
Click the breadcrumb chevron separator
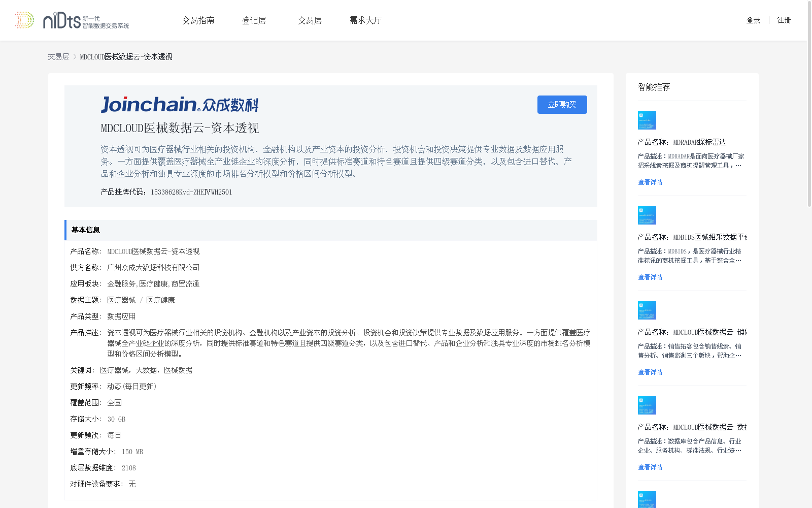(75, 57)
